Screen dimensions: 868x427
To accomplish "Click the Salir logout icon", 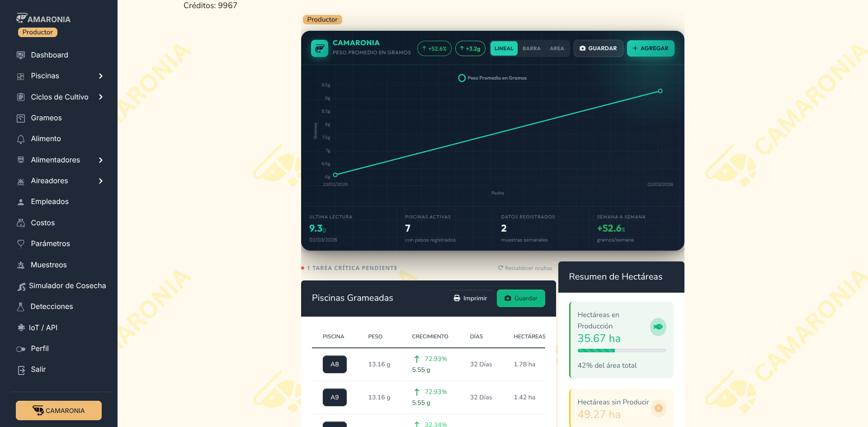I will pyautogui.click(x=21, y=370).
